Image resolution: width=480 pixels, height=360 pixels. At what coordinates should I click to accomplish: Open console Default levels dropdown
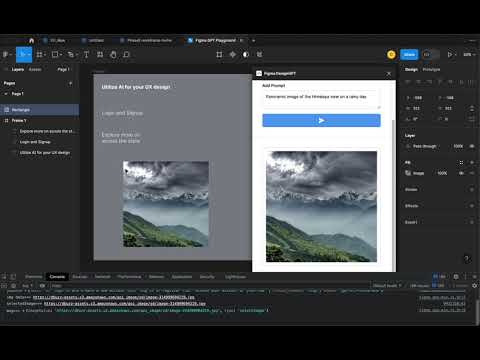click(x=387, y=286)
